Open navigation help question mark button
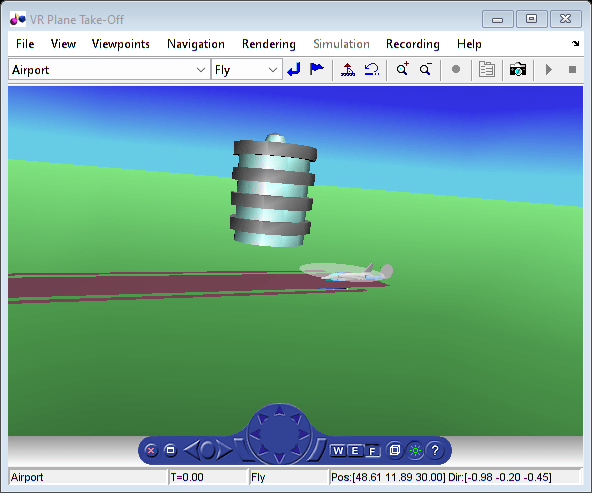This screenshot has height=493, width=592. 435,450
